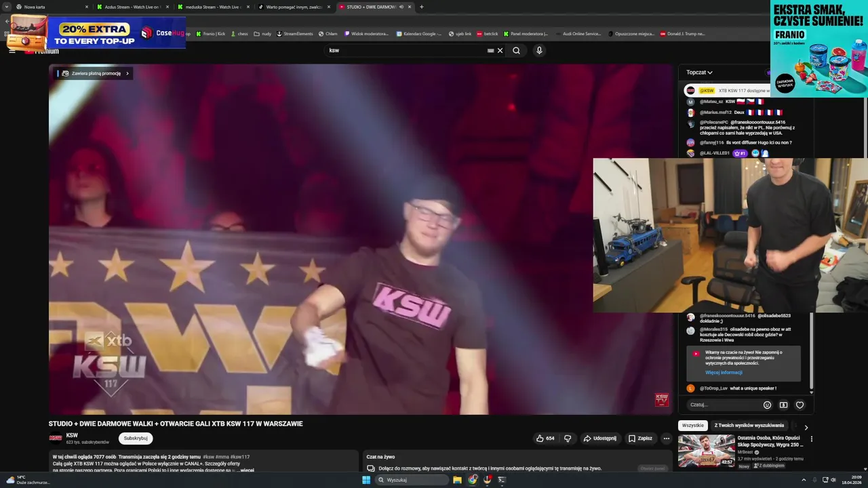The width and height of the screenshot is (868, 488).
Task: Switch to Warto pomagać innym tab
Action: click(x=294, y=7)
